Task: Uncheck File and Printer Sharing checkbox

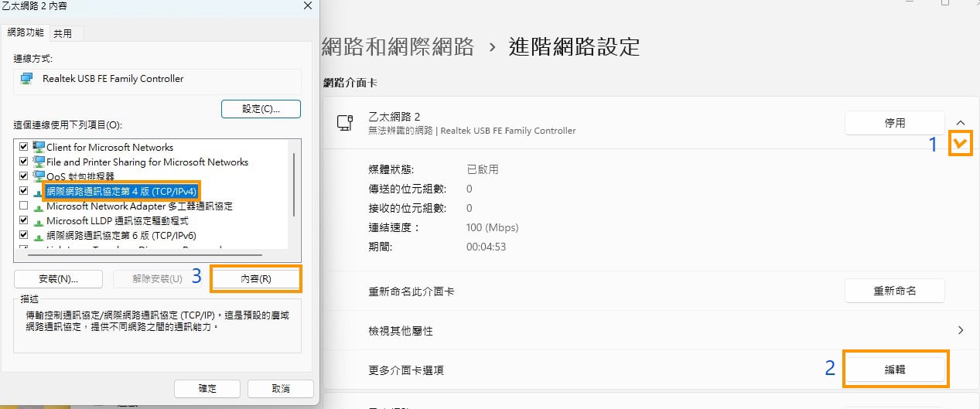Action: pos(23,162)
